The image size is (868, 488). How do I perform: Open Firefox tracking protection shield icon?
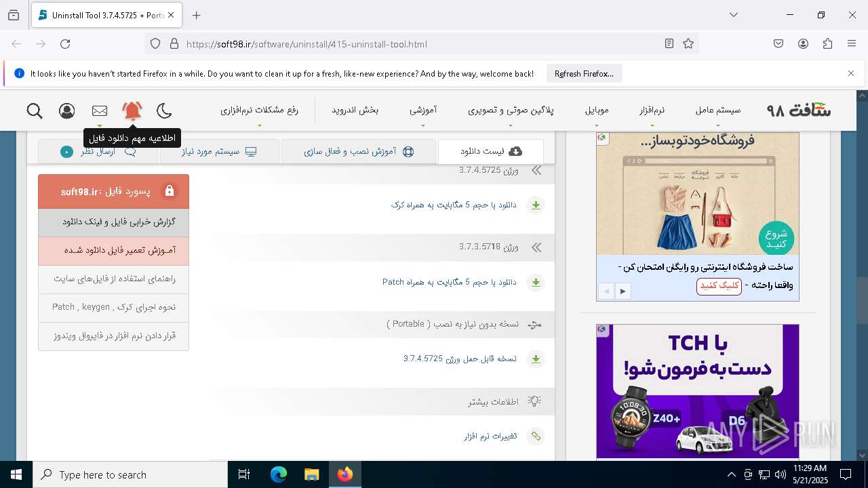point(155,44)
